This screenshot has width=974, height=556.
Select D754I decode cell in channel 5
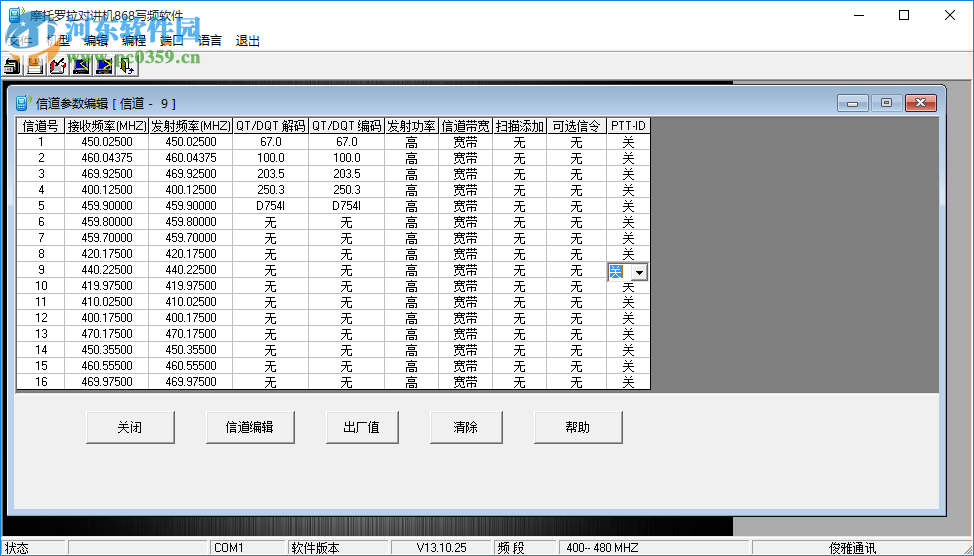(x=271, y=206)
